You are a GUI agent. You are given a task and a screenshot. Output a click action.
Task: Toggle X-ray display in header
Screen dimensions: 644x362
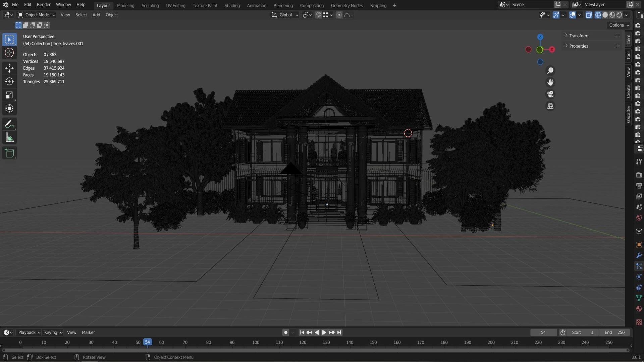point(589,15)
